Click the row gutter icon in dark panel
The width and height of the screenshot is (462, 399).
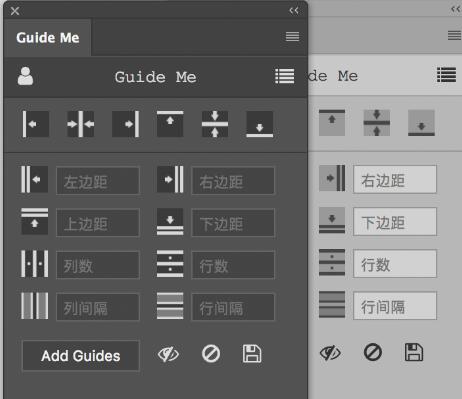[x=170, y=306]
